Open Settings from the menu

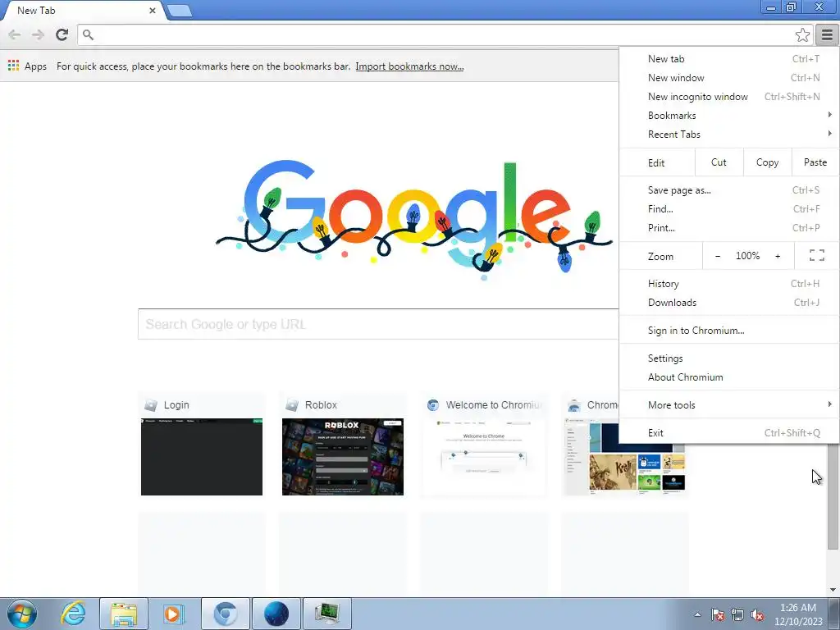click(728, 358)
